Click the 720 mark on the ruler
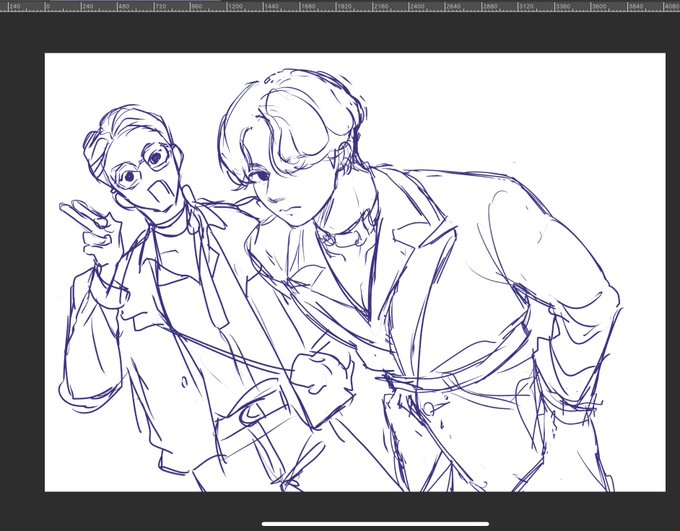 [x=161, y=7]
